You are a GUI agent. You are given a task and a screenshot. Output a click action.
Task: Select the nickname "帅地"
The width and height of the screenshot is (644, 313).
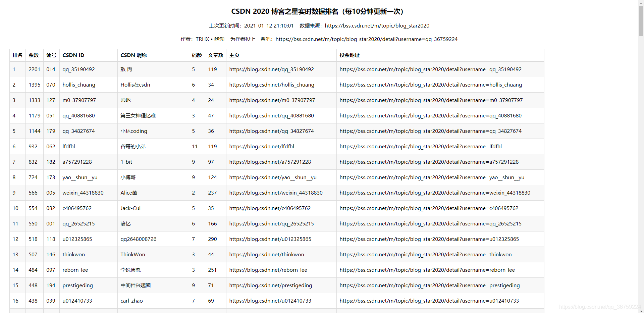click(x=125, y=100)
